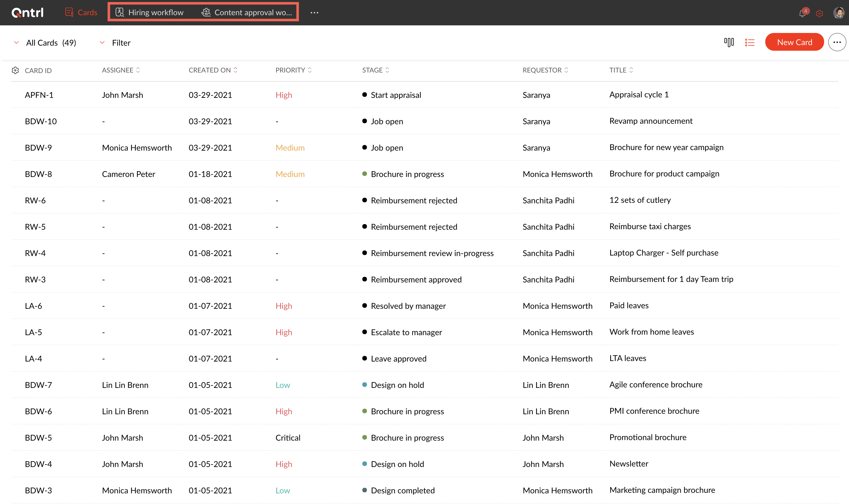Select the Appraisal cycle 1 row title
Screen dimensions: 849x504
click(x=639, y=94)
